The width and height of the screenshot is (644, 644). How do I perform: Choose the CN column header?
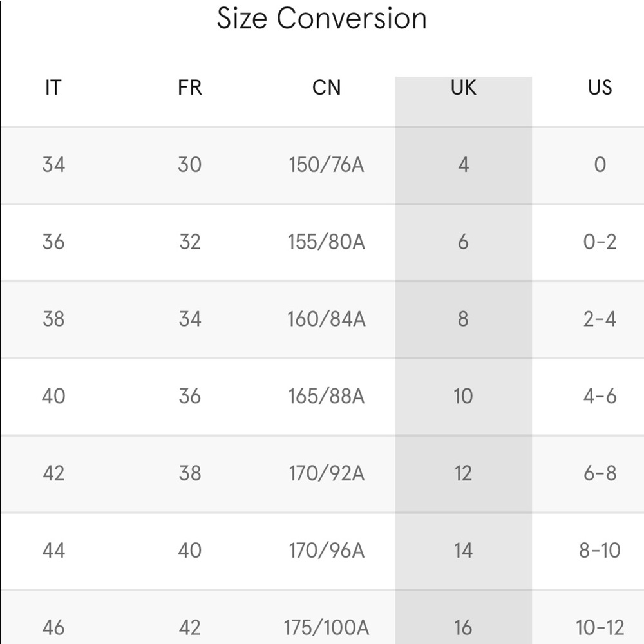coord(327,88)
